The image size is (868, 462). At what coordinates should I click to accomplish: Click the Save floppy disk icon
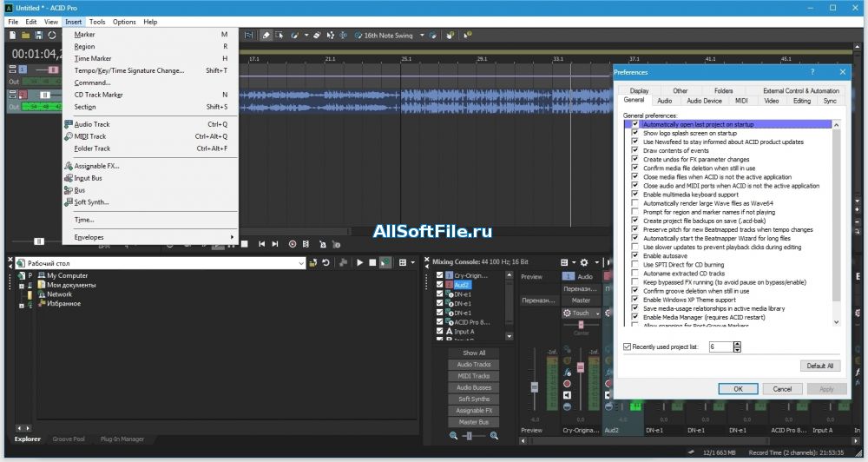coord(39,35)
